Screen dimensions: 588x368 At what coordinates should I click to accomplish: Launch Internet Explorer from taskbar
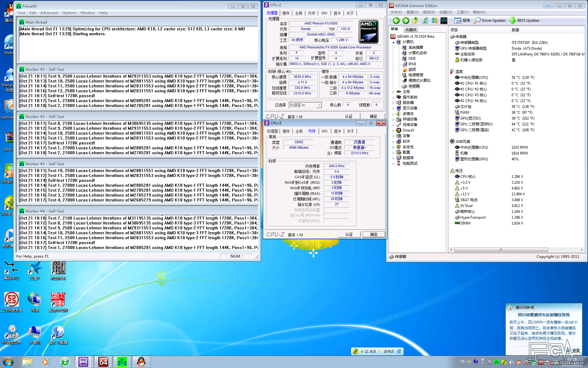click(x=65, y=362)
